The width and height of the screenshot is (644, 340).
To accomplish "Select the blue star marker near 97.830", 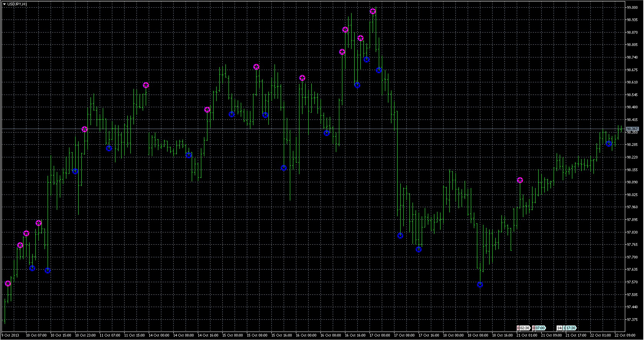I will point(400,236).
